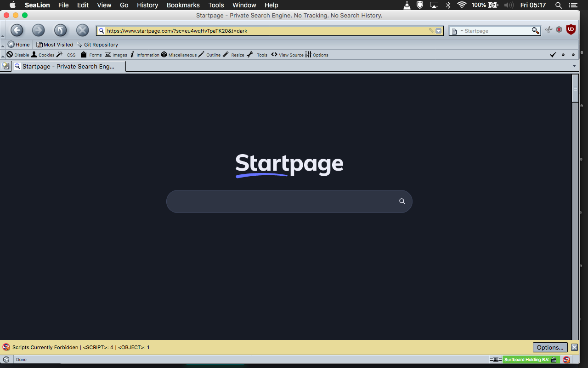Click the globe icon in status bar

[x=6, y=360]
